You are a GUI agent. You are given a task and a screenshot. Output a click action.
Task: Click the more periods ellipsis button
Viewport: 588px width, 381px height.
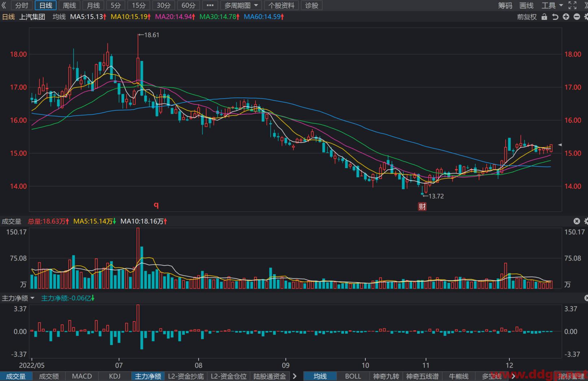pyautogui.click(x=210, y=5)
